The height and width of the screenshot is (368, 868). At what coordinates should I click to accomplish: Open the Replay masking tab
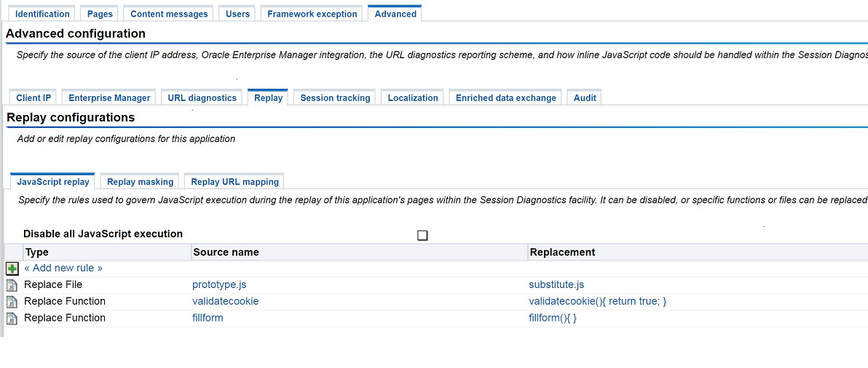pos(140,181)
